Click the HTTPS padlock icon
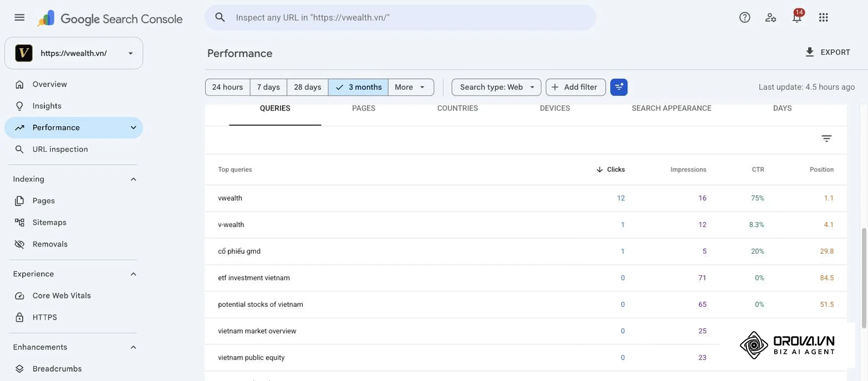 pyautogui.click(x=20, y=318)
